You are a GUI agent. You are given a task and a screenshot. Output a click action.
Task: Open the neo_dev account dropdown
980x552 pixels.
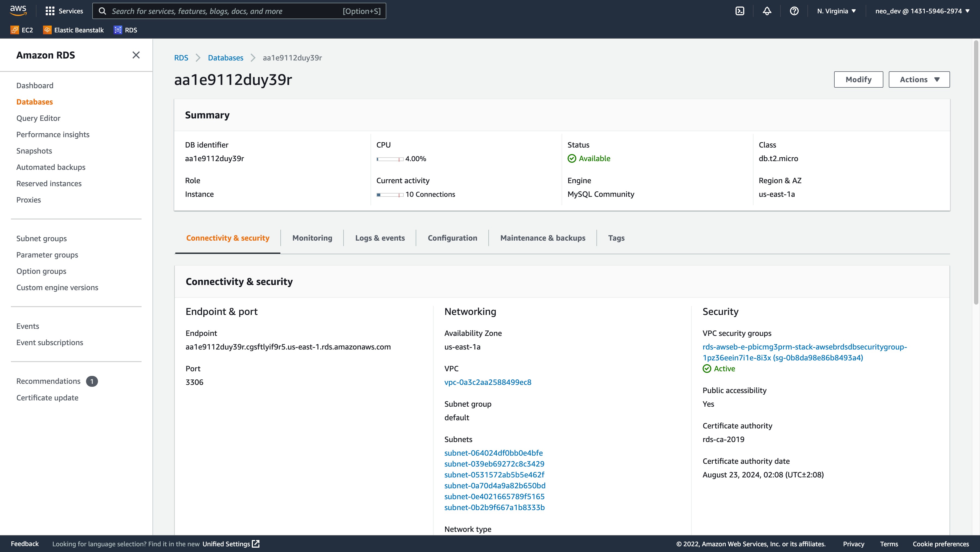coord(922,11)
